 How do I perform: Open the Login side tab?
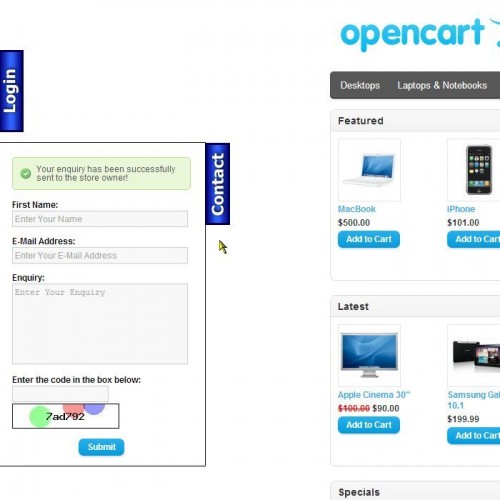11,91
